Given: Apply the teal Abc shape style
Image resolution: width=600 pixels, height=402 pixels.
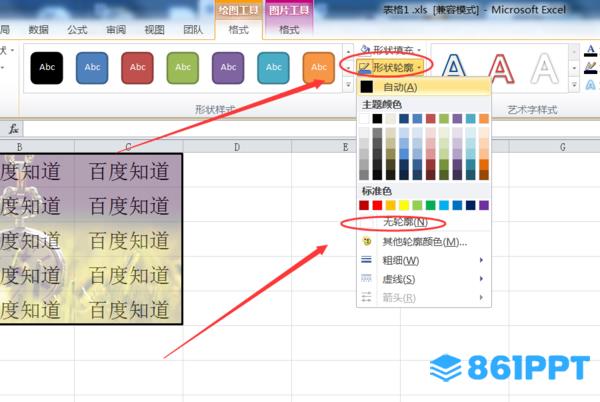Looking at the screenshot, I should click(x=273, y=68).
